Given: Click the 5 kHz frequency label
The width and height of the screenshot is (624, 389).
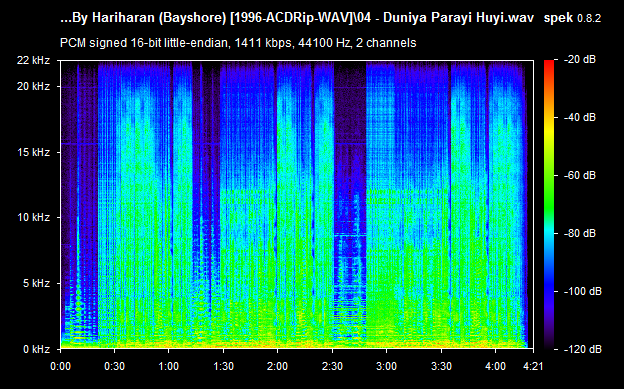Looking at the screenshot, I should pyautogui.click(x=37, y=283).
